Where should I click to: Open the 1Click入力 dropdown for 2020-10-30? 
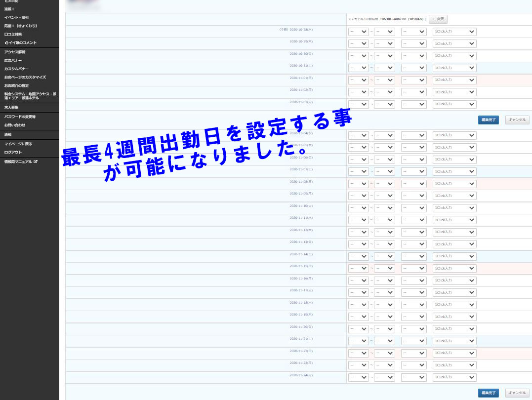[454, 56]
